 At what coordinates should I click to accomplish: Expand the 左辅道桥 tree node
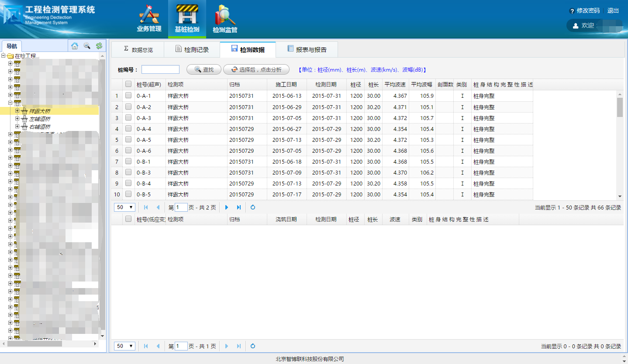pyautogui.click(x=17, y=118)
